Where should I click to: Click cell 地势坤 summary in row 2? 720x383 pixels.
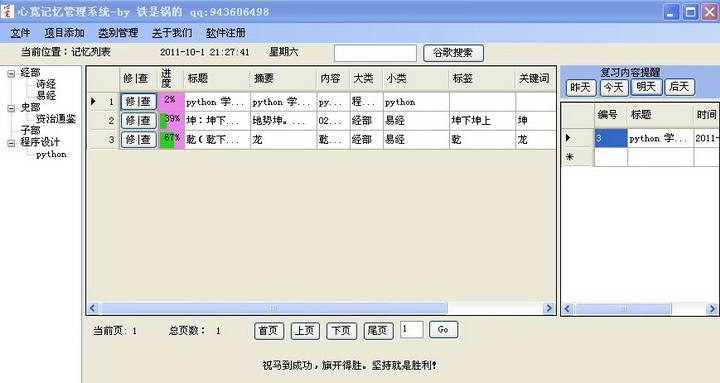283,121
